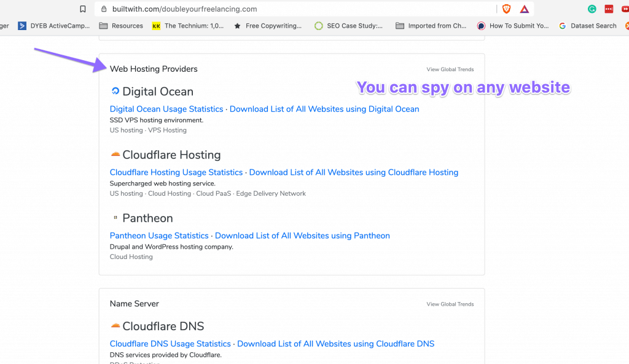Open Cloudflare DNS Usage Statistics link
629x364 pixels.
click(170, 344)
